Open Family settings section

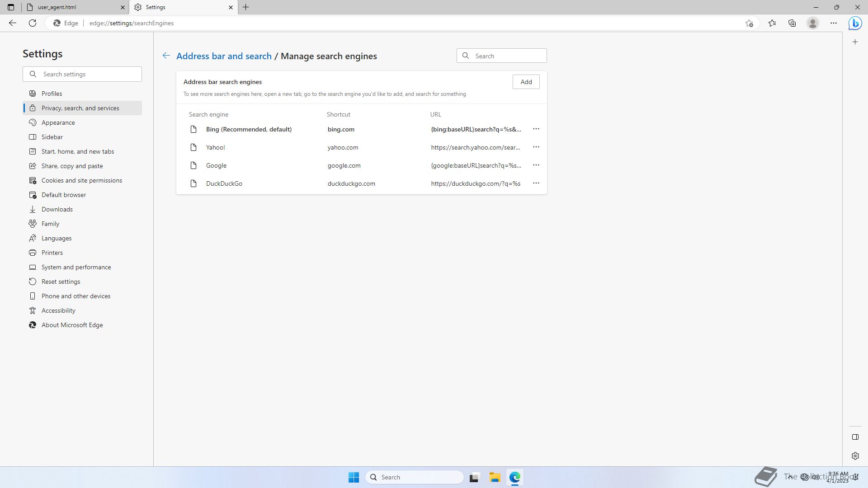pyautogui.click(x=82, y=224)
